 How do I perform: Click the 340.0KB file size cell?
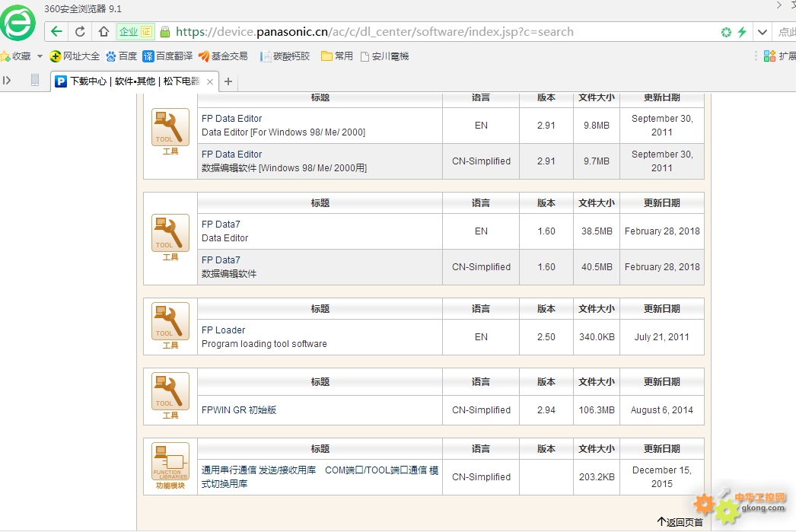tap(597, 336)
